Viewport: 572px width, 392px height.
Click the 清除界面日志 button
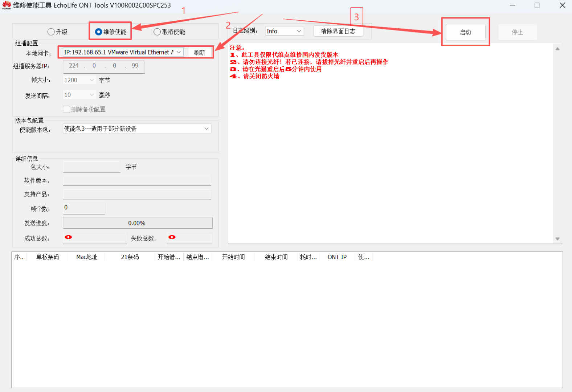pos(338,31)
